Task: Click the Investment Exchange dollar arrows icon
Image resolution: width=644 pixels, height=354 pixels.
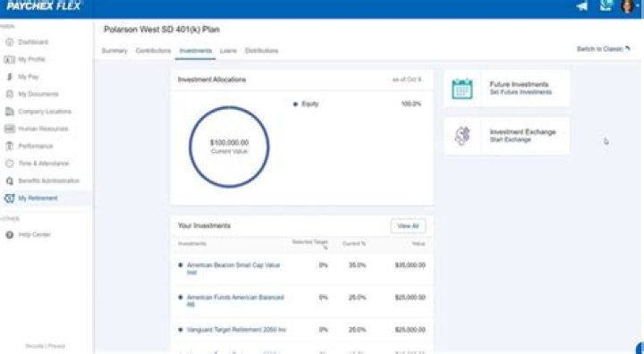Action: point(462,136)
